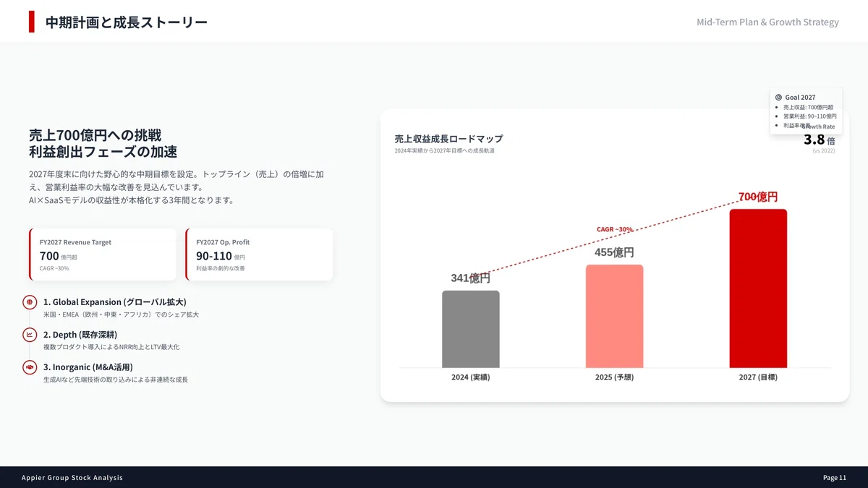Click the Page 11 number in the footer
The image size is (868, 488).
[835, 478]
